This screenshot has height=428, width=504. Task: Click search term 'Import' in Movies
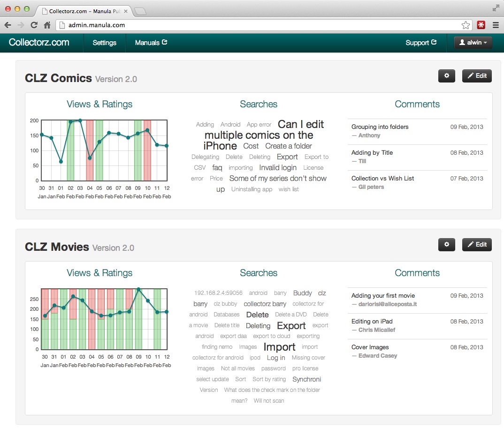[x=279, y=347]
